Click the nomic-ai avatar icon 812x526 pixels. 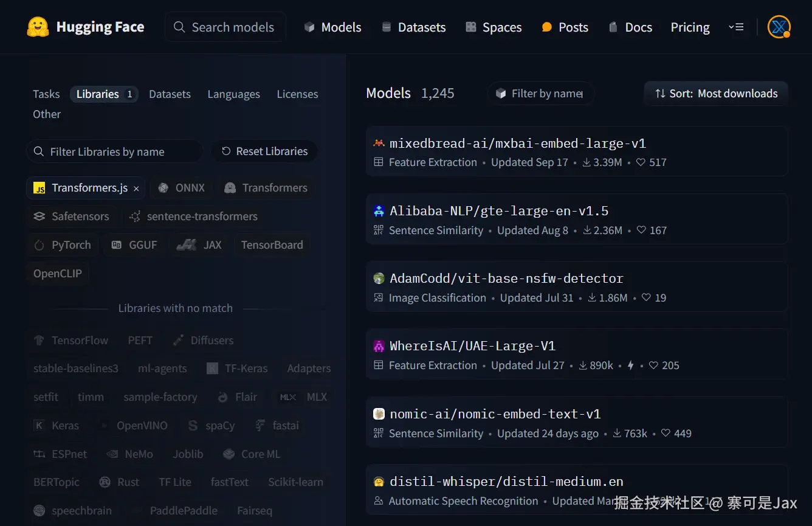pos(379,414)
